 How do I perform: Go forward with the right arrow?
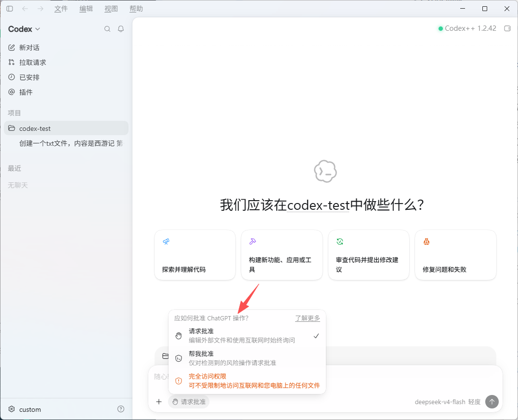40,9
